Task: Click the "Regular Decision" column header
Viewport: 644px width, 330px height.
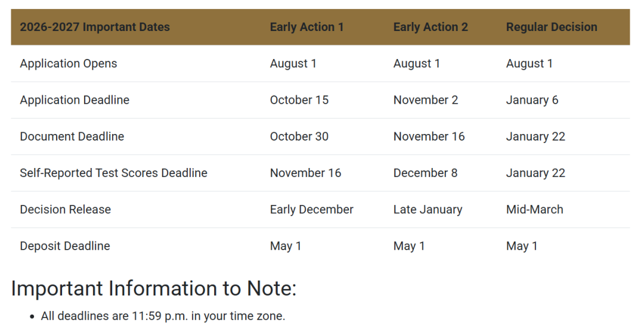Action: coord(552,27)
